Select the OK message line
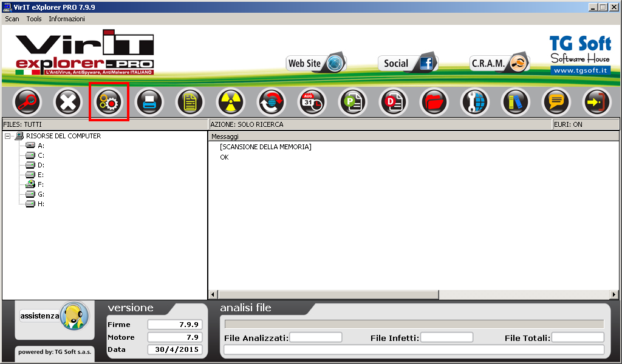Viewport: 622px width, 364px height. pos(225,157)
